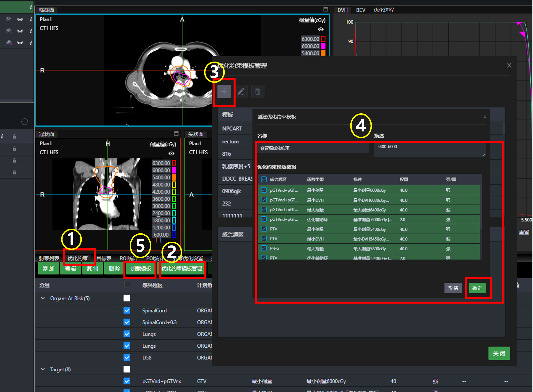Maximize the 横截面 view panel
Screen dimensions: 533x392
pos(326,9)
